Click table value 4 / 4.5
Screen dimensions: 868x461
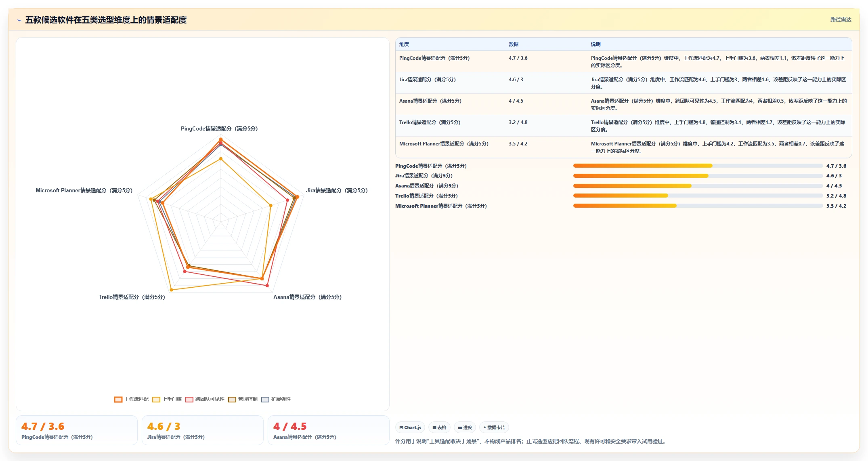[x=516, y=101]
